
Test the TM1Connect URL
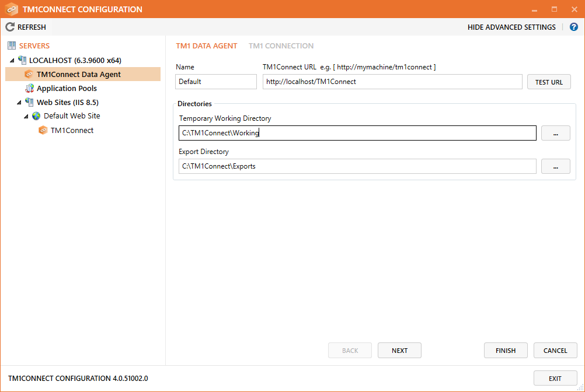(549, 82)
